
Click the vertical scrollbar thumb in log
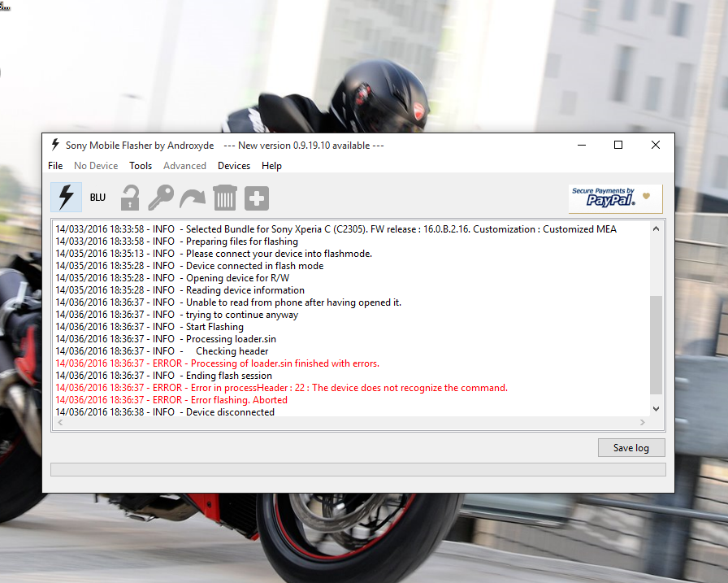656,344
